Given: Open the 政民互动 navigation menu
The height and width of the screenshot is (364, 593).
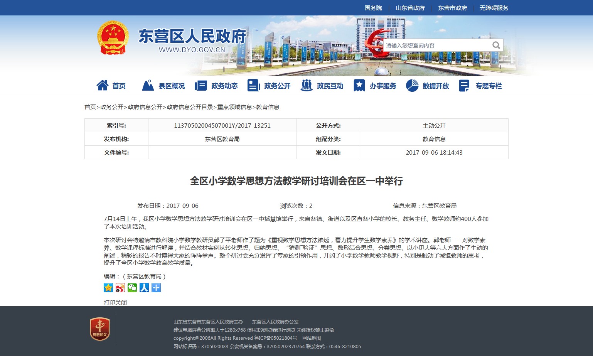Looking at the screenshot, I should point(322,86).
